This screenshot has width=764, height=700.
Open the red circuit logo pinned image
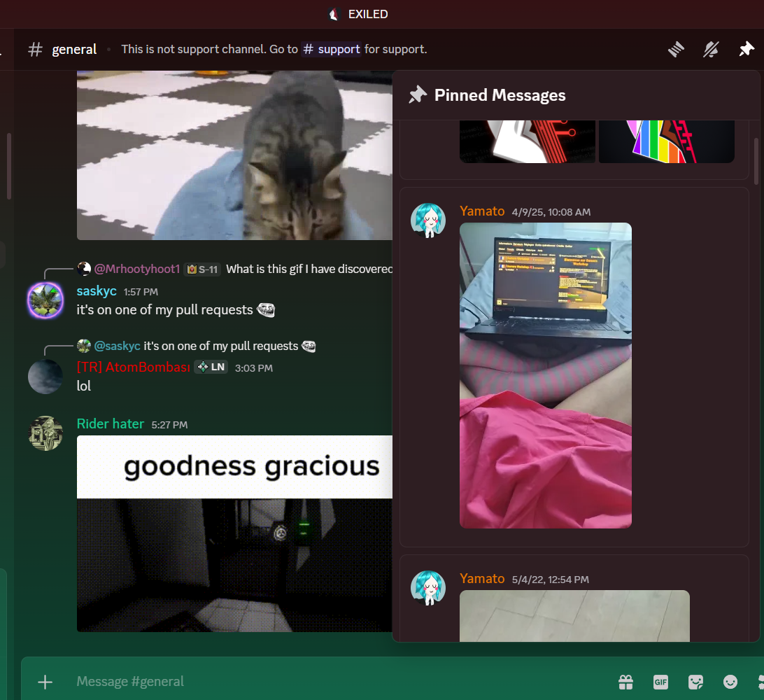pyautogui.click(x=528, y=142)
